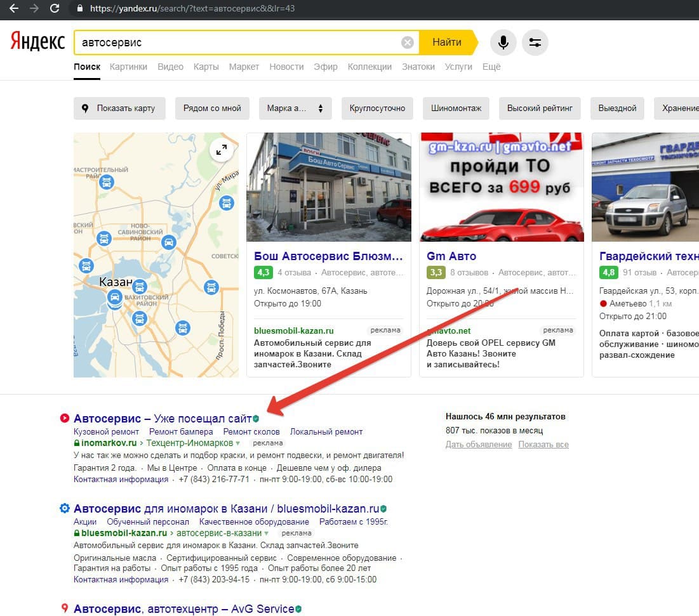The height and width of the screenshot is (616, 699).
Task: Open the Коллекции tab
Action: (369, 67)
